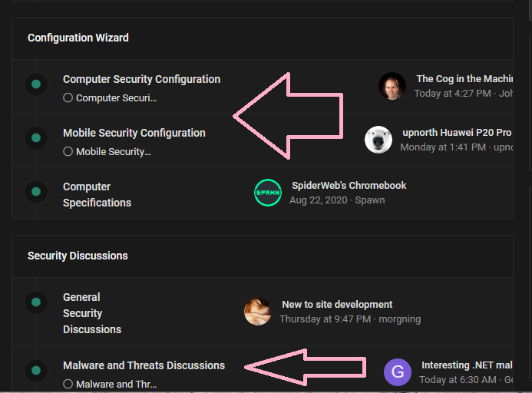This screenshot has height=393, width=532.
Task: Click the Computer Specifications forum status icon
Action: click(x=35, y=192)
